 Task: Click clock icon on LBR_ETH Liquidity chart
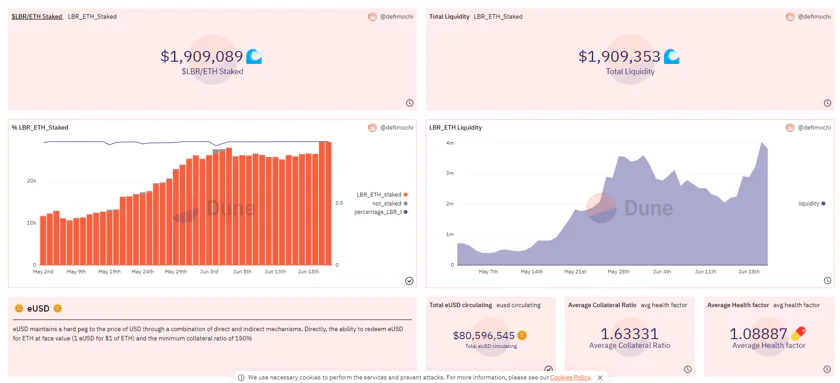pos(827,281)
